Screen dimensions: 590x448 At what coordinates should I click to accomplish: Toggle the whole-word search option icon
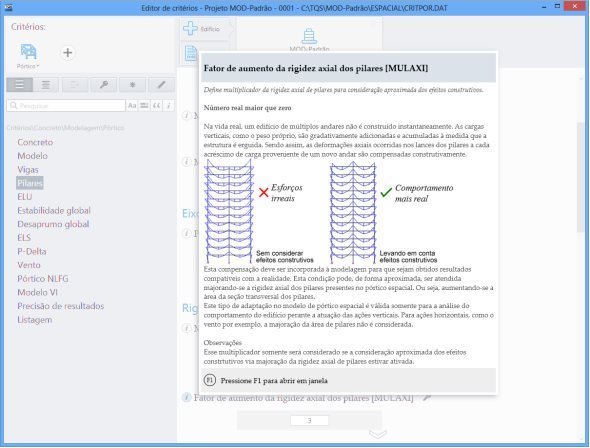pyautogui.click(x=144, y=106)
